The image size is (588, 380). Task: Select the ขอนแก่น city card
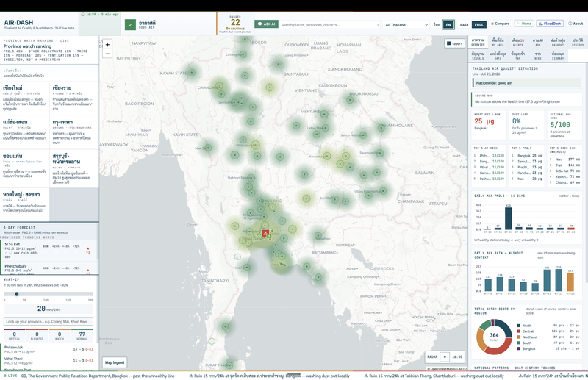point(25,168)
